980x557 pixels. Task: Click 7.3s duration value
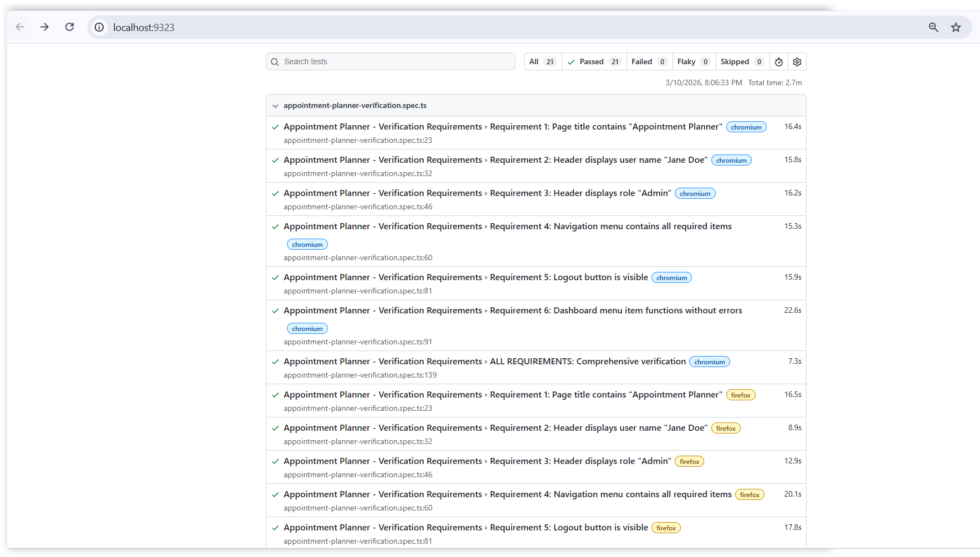795,362
